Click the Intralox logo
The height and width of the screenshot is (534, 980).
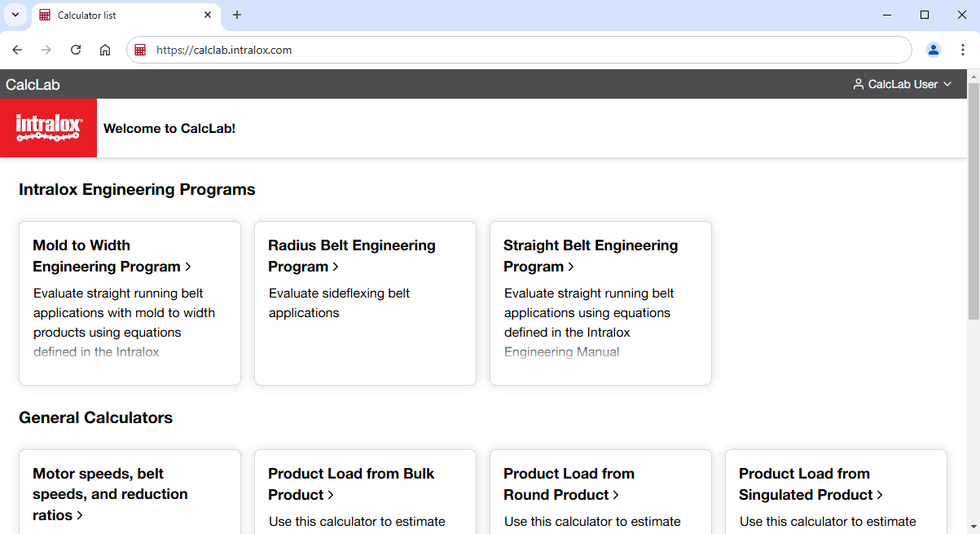[48, 128]
